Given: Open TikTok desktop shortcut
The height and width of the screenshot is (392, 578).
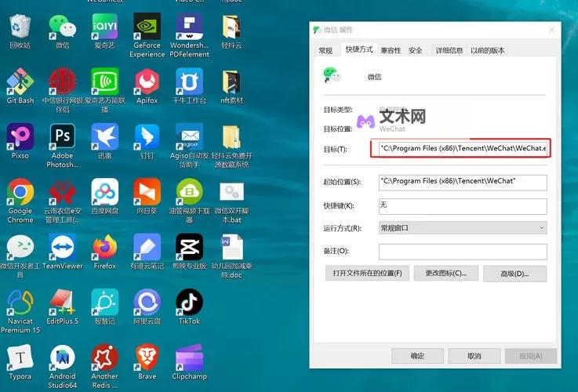Looking at the screenshot, I should 189,303.
